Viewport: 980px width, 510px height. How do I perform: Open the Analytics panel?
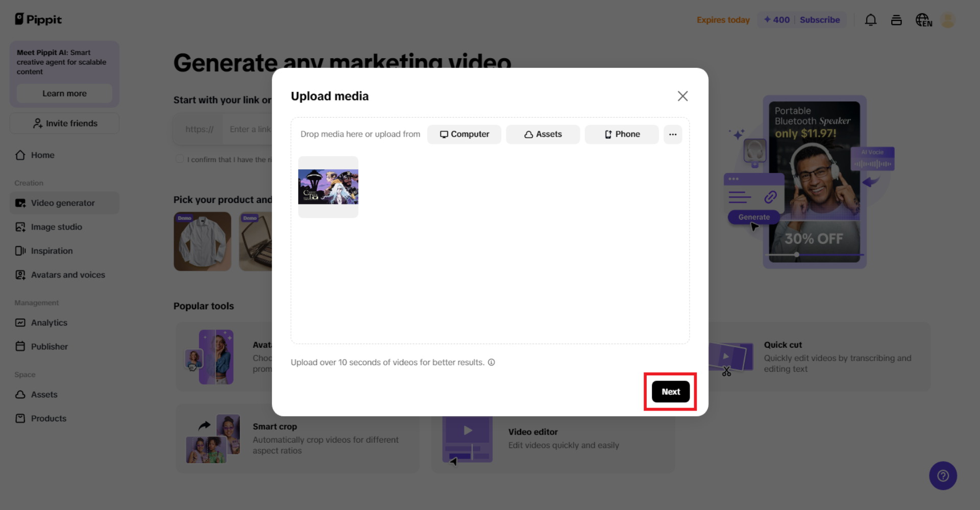(x=49, y=322)
